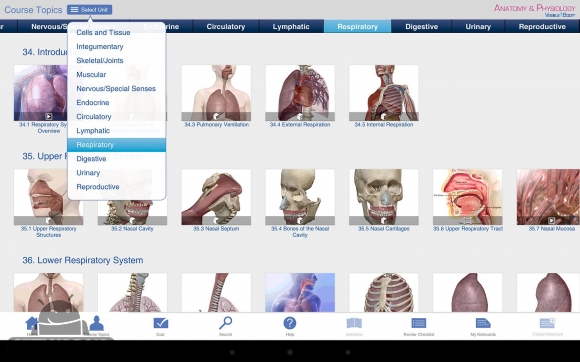Click play icon on 34.1 thumbnail
The height and width of the screenshot is (362, 580).
(x=48, y=116)
